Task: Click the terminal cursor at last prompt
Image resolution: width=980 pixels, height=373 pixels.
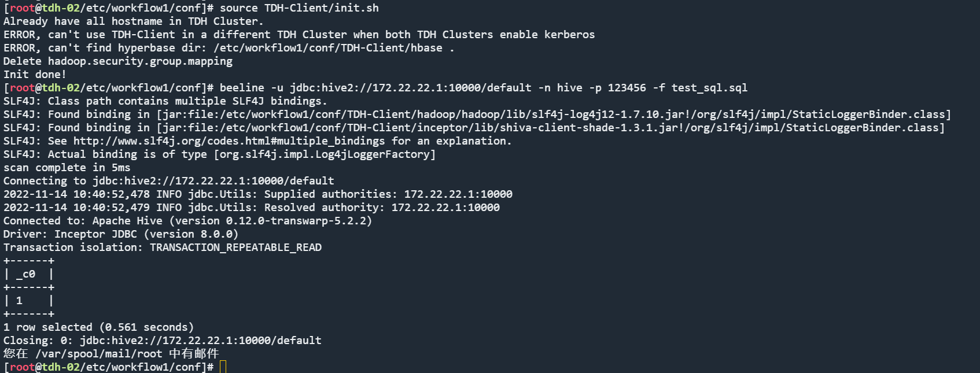Action: tap(223, 367)
